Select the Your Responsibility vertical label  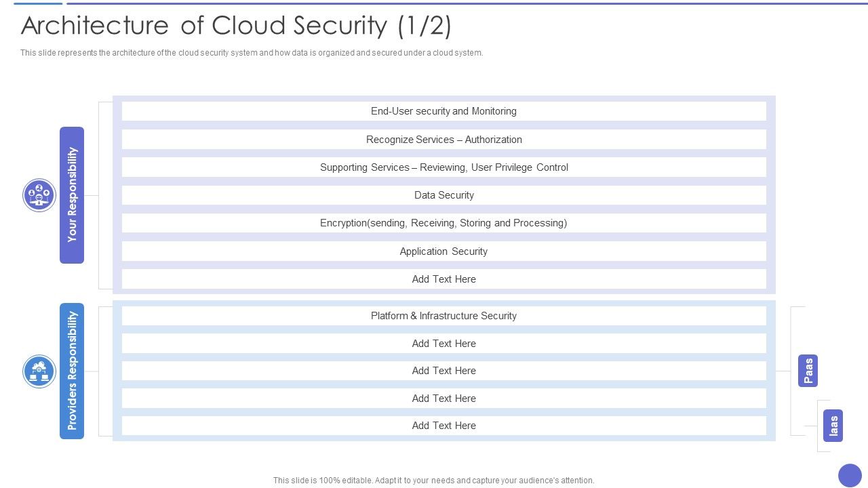pyautogui.click(x=72, y=195)
